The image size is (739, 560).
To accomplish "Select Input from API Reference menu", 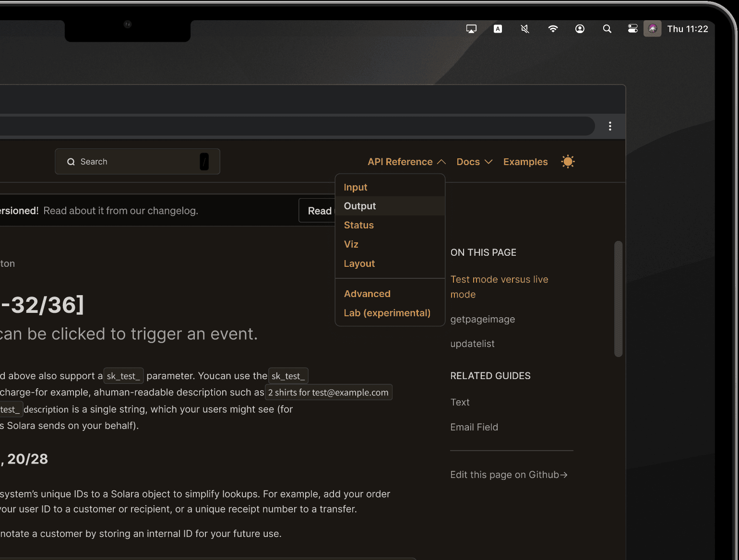I will tap(390, 187).
